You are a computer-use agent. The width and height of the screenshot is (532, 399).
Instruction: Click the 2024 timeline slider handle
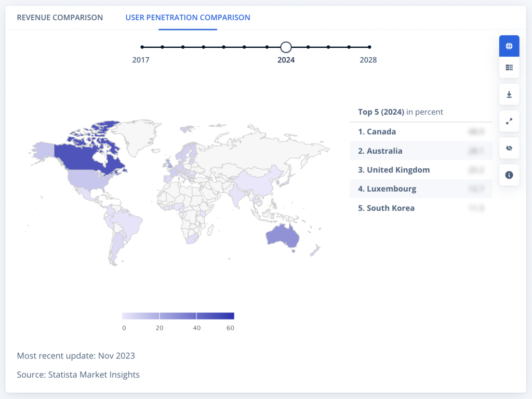[286, 47]
